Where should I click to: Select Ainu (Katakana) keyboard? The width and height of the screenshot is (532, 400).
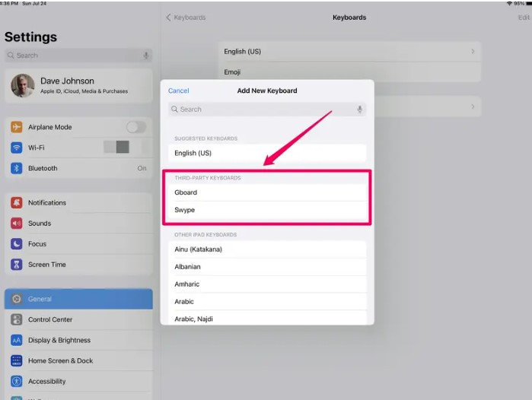[x=267, y=249]
